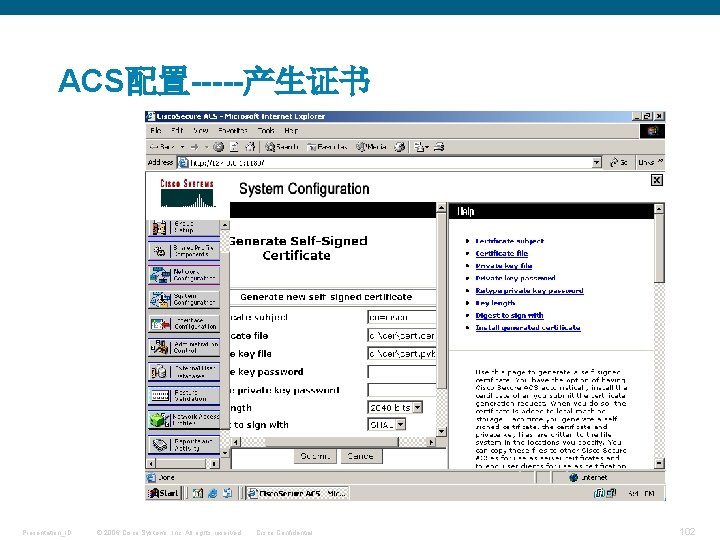Image resolution: width=720 pixels, height=540 pixels.
Task: Open the Group Setup navigation button
Action: (184, 227)
